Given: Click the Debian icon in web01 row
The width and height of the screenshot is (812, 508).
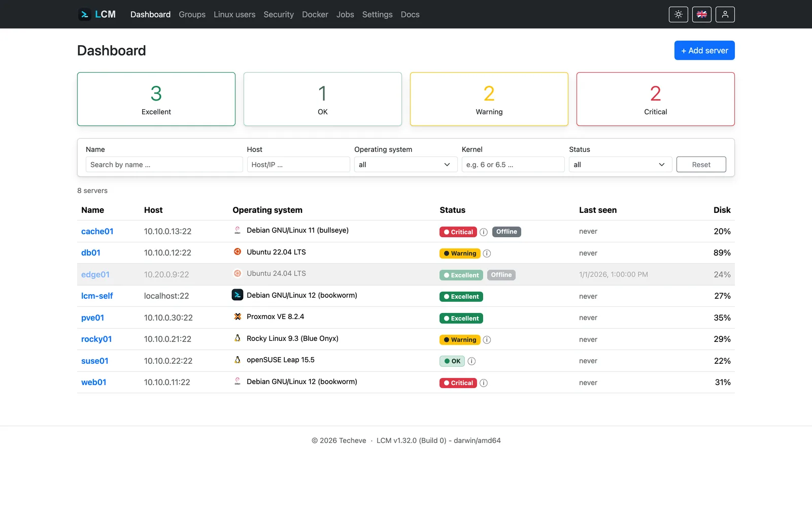Looking at the screenshot, I should click(x=238, y=381).
